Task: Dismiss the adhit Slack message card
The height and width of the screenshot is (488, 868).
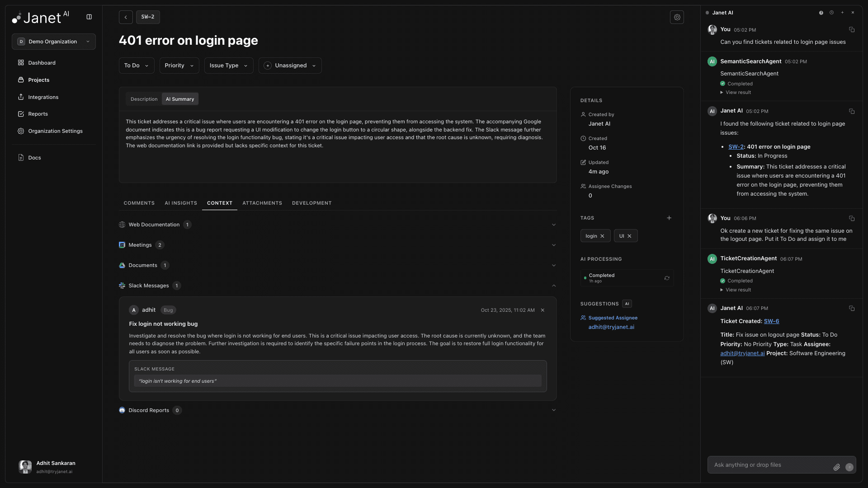Action: click(x=542, y=310)
